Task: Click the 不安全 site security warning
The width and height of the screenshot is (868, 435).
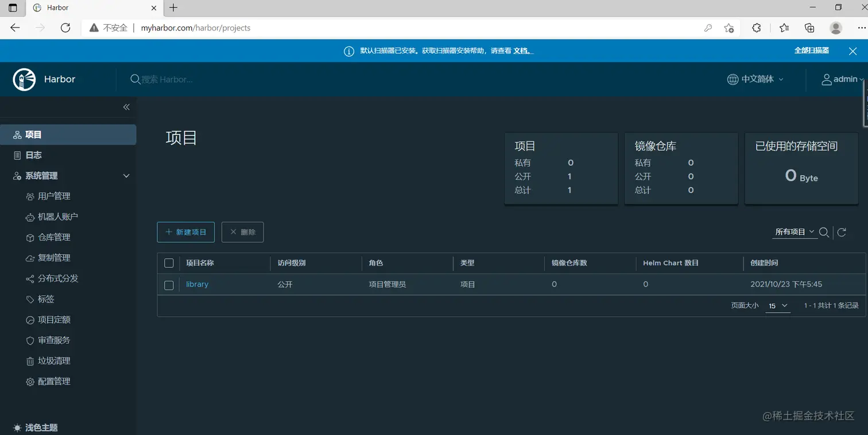Action: tap(108, 28)
